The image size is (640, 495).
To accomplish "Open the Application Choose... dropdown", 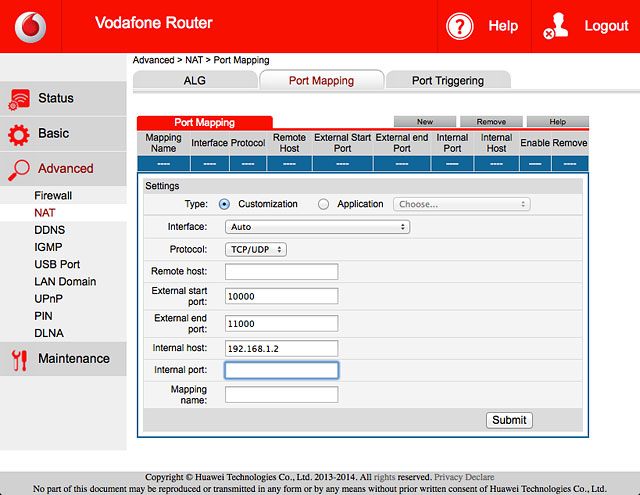I will [x=462, y=204].
